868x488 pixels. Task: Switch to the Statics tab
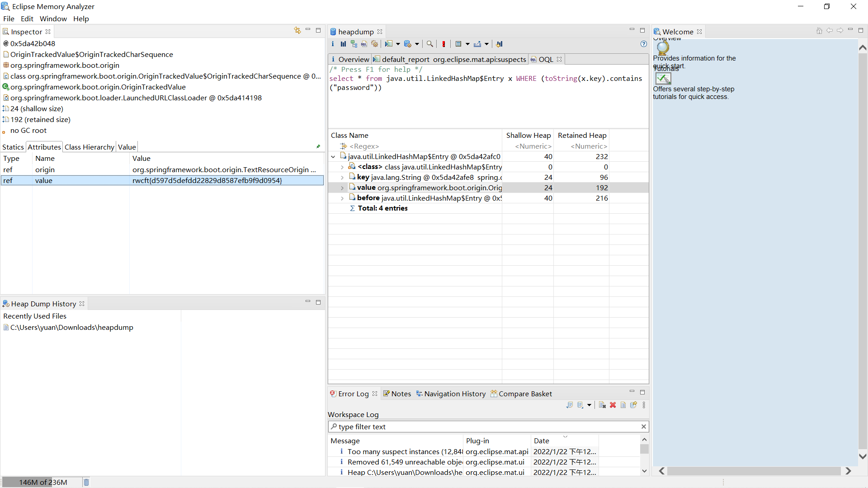click(13, 147)
